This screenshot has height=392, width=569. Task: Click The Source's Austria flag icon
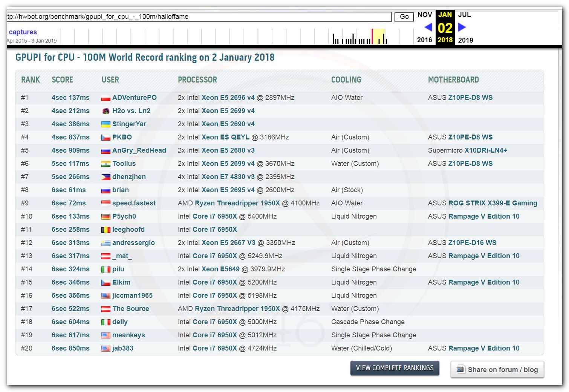[x=106, y=309]
